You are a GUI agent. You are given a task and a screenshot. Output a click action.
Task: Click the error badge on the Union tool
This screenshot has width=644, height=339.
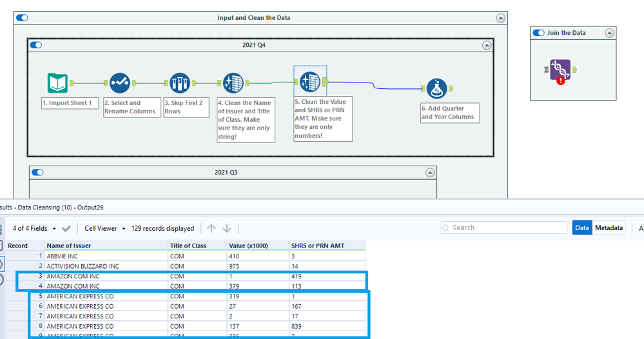tap(561, 81)
